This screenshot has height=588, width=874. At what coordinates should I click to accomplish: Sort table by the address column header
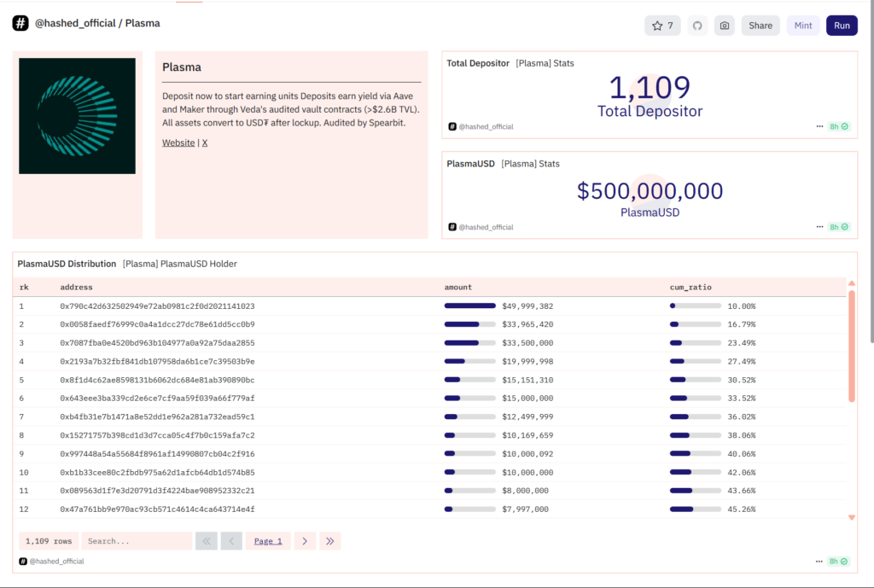coord(76,287)
